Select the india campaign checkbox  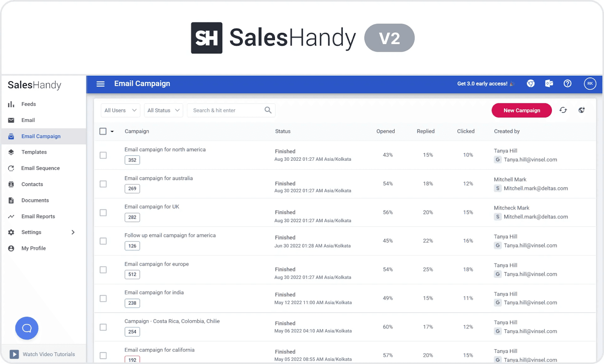coord(103,298)
